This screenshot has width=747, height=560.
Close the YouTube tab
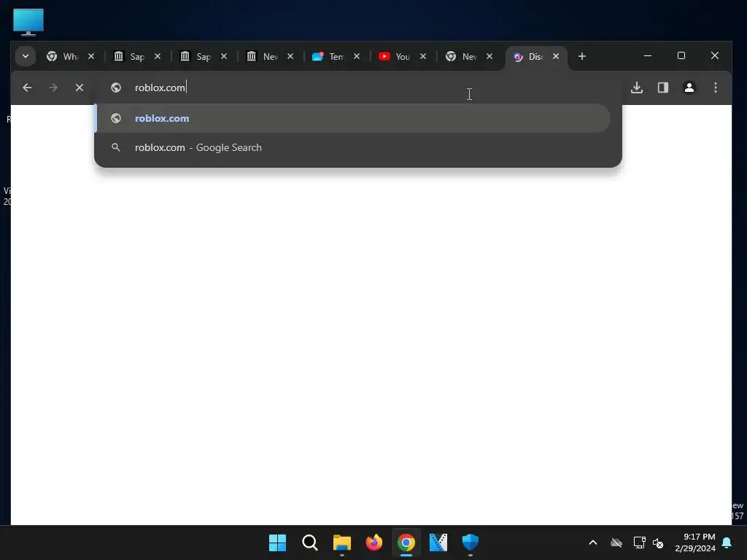423,56
